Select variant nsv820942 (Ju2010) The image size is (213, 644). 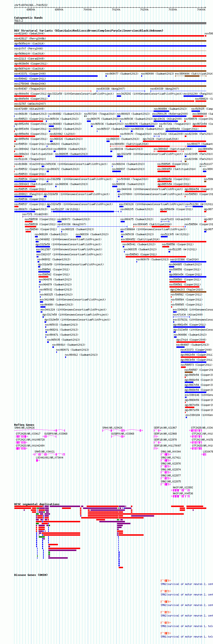[62, 134]
